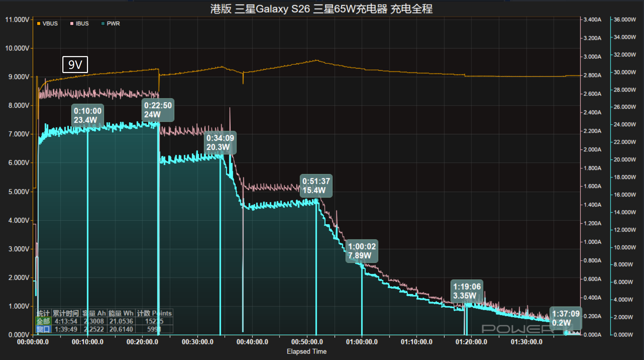Click the 统计 table header cell
644x360 pixels.
click(x=44, y=313)
